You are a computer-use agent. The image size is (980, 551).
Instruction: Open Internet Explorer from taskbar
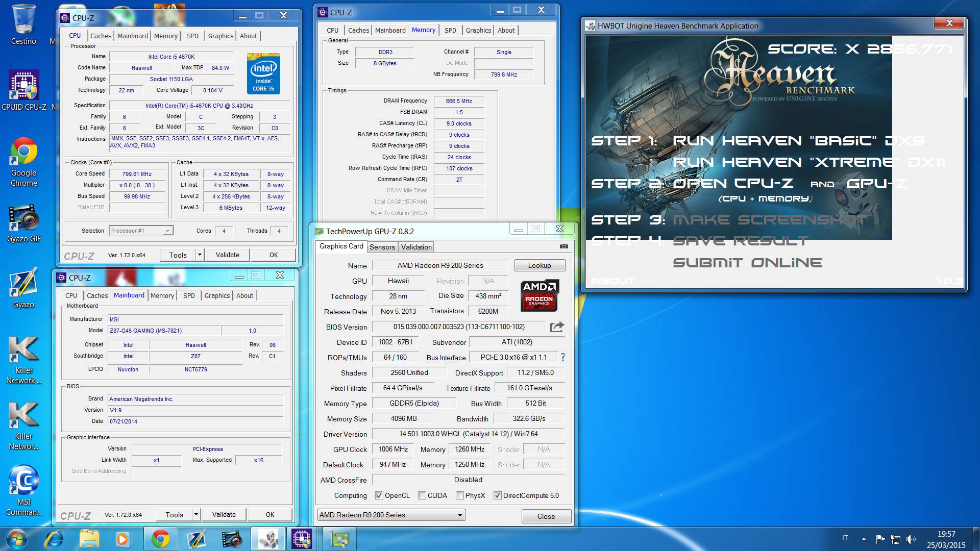coord(54,539)
